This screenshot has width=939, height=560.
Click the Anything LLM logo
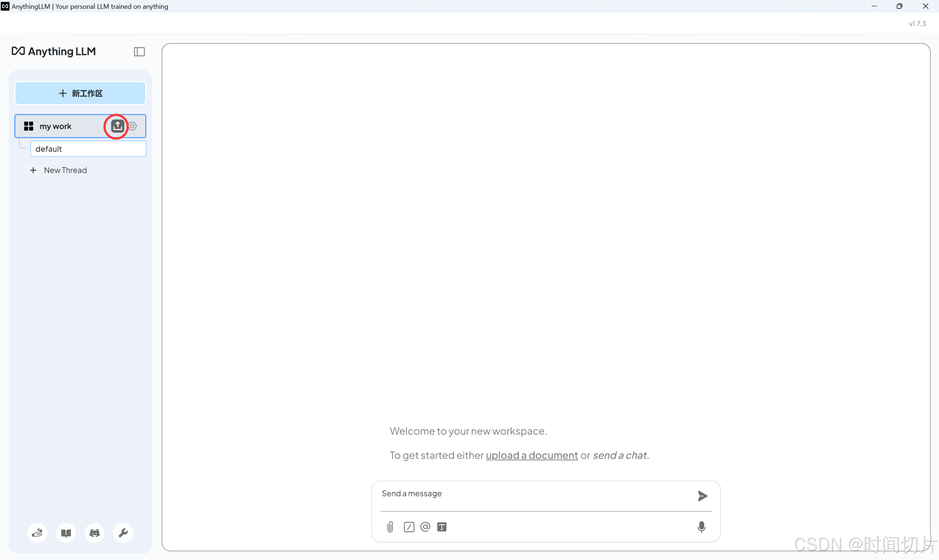(x=54, y=51)
